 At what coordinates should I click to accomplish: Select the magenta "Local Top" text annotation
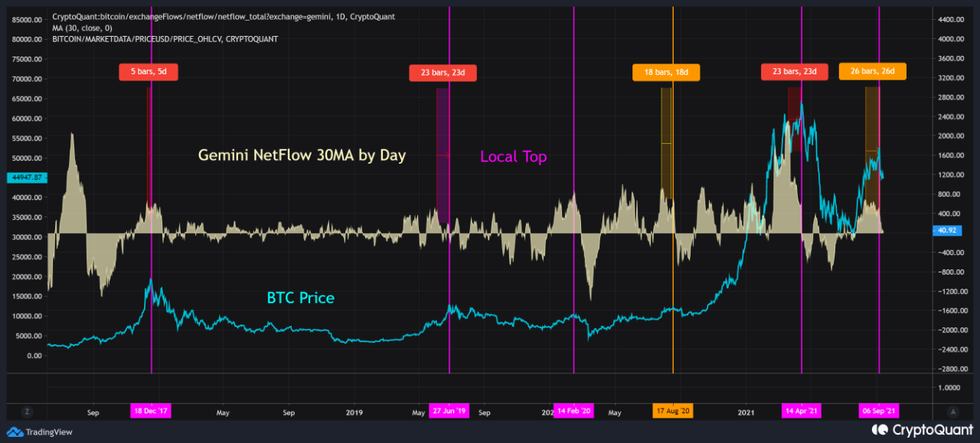[x=513, y=157]
